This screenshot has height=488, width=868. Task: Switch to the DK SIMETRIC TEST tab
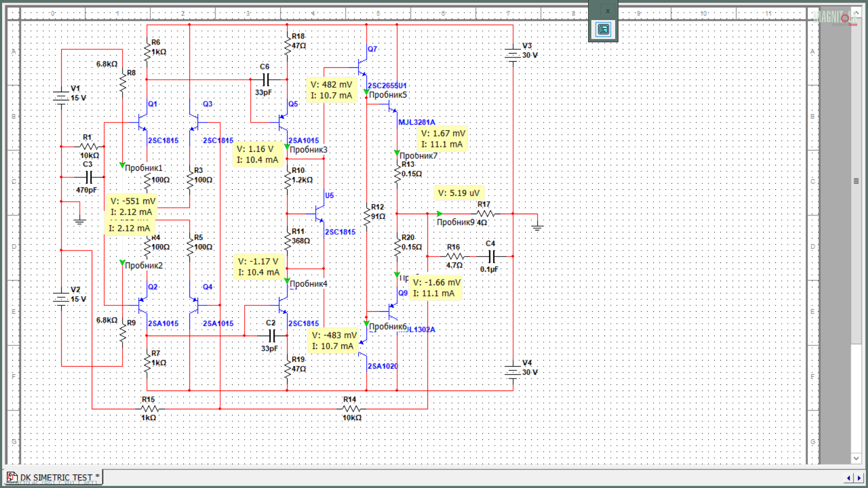tap(54, 478)
